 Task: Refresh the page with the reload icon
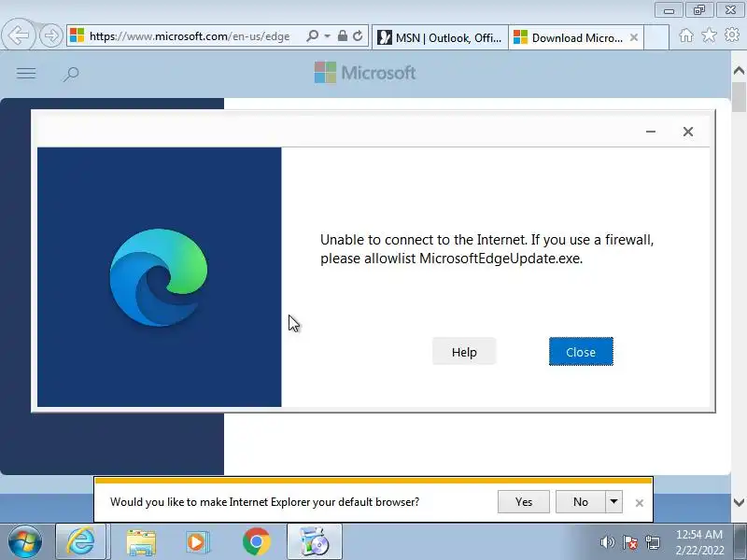358,35
